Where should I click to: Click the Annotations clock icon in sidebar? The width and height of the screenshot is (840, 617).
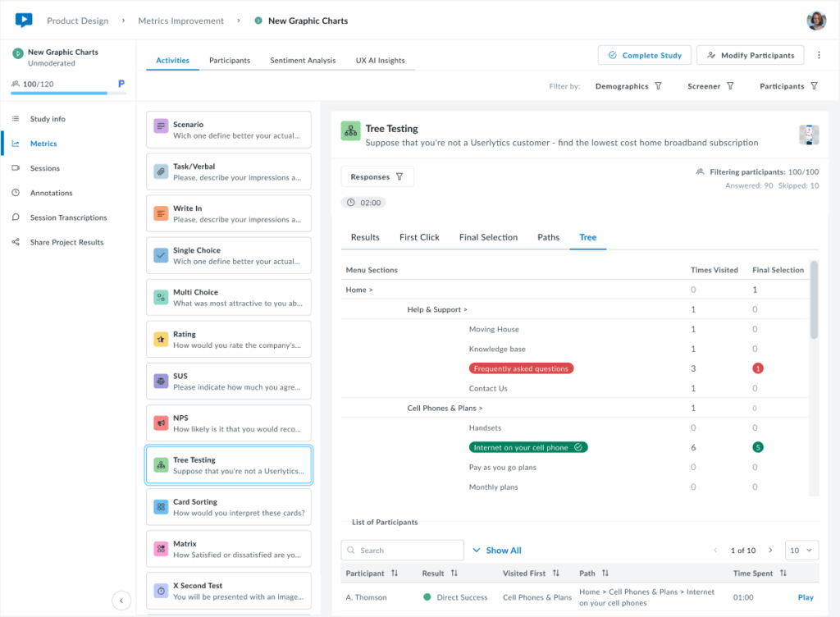pyautogui.click(x=16, y=193)
